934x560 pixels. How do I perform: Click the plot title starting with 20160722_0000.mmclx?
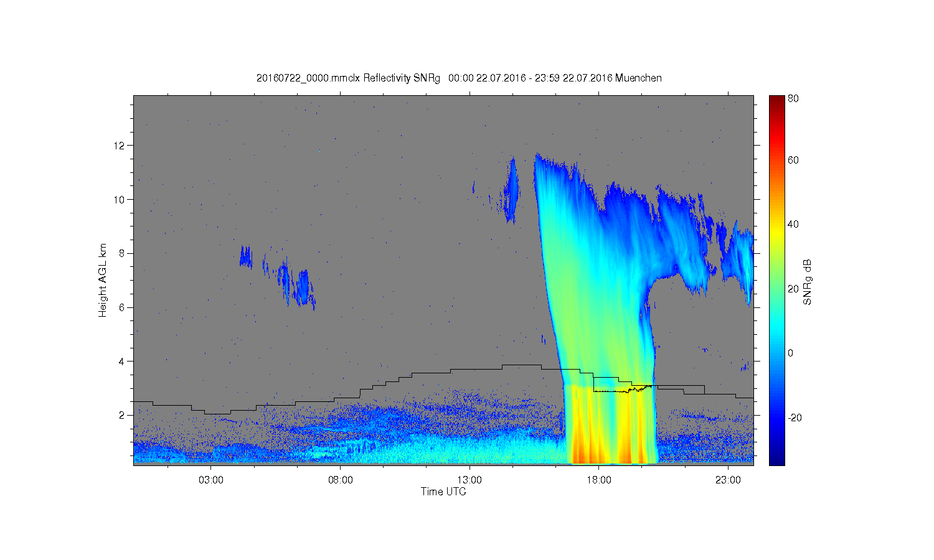(x=459, y=78)
